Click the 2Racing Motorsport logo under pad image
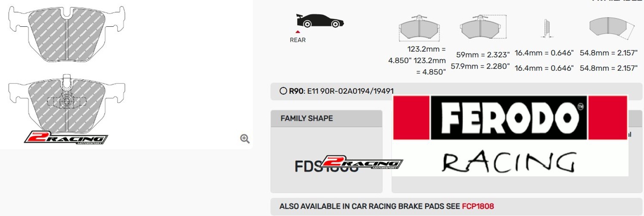 65,138
